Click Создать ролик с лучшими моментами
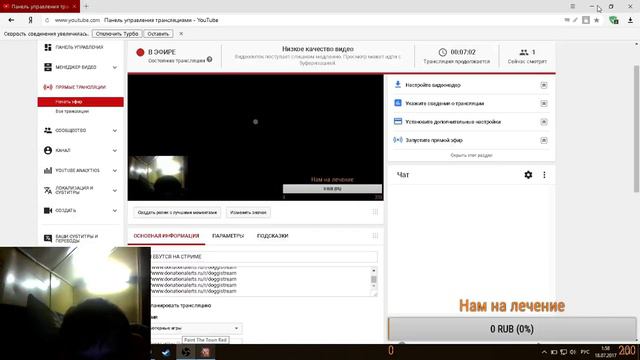The height and width of the screenshot is (360, 640). 177,212
